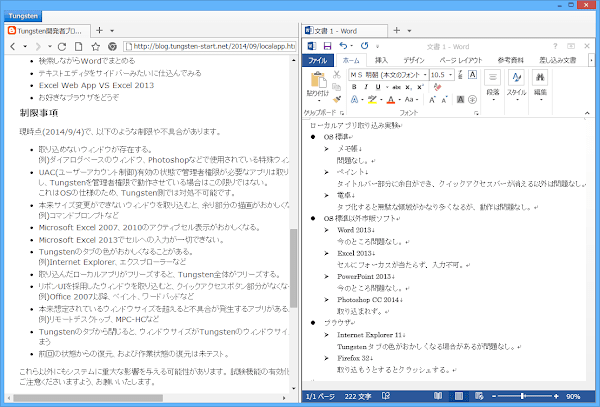Click the browser address bar URL field

pos(209,46)
